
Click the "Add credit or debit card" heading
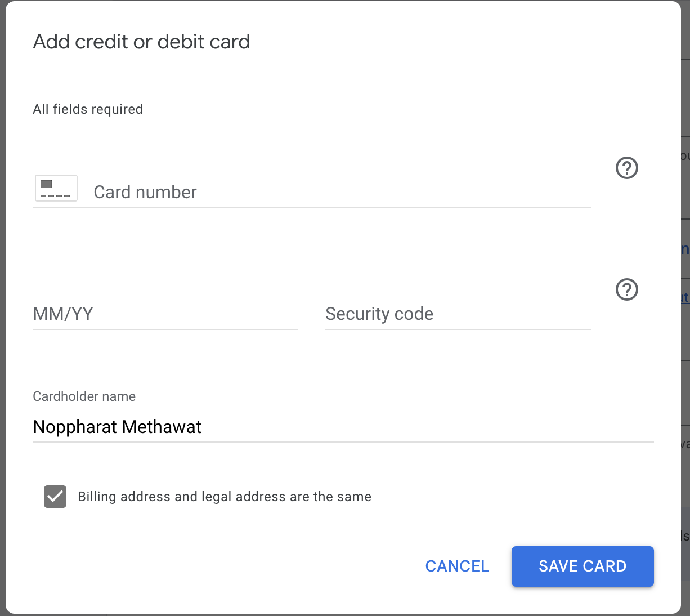pos(141,42)
